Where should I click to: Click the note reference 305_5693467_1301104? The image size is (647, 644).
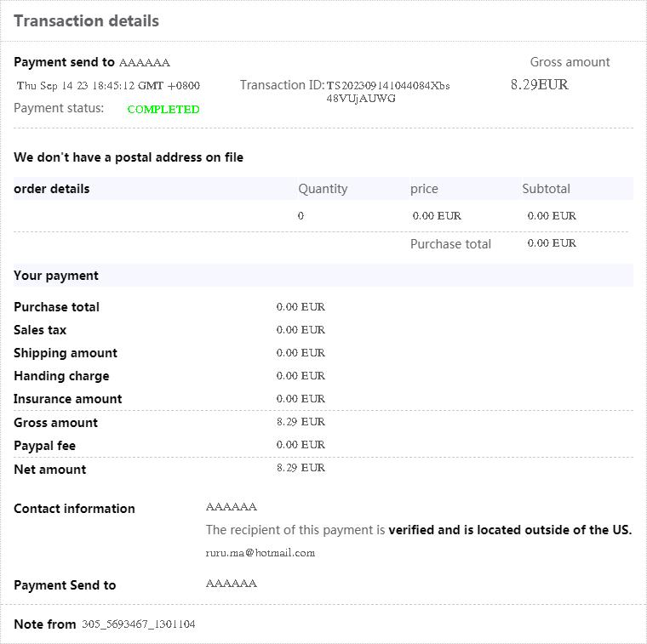point(138,624)
